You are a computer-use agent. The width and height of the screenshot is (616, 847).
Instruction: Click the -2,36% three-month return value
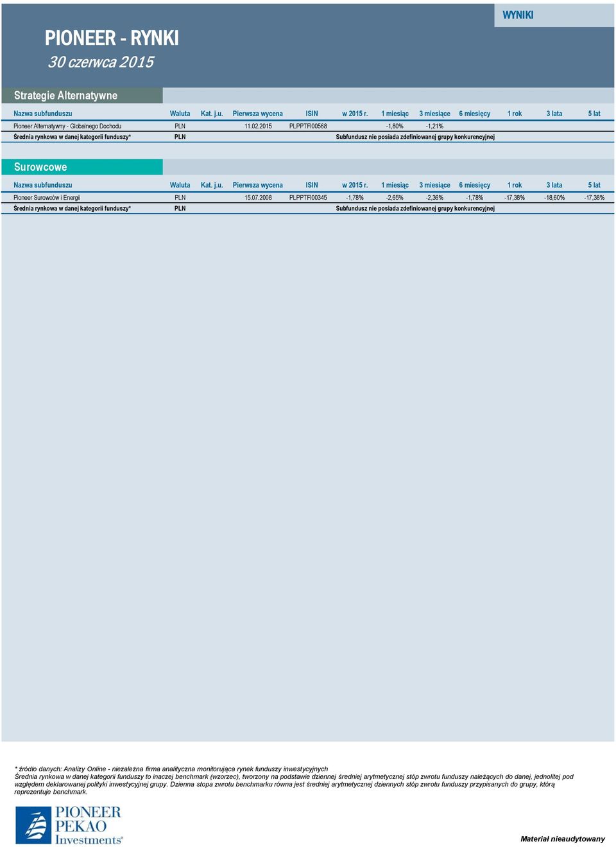[434, 198]
